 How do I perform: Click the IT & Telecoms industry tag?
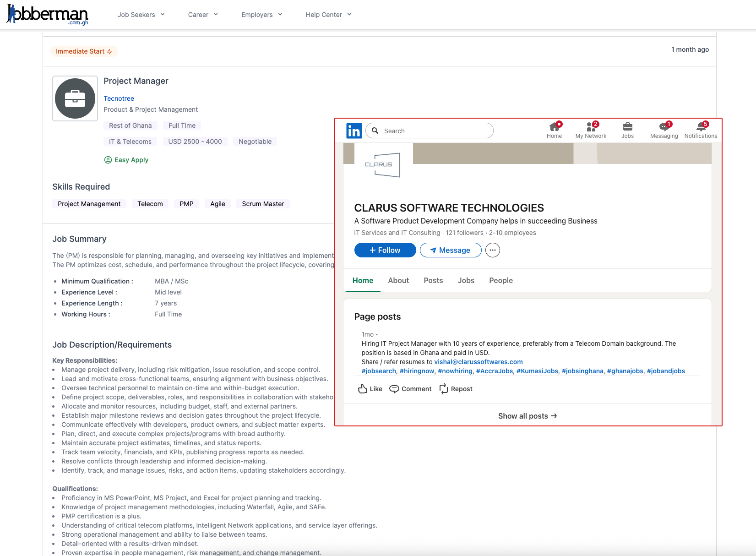pyautogui.click(x=130, y=142)
